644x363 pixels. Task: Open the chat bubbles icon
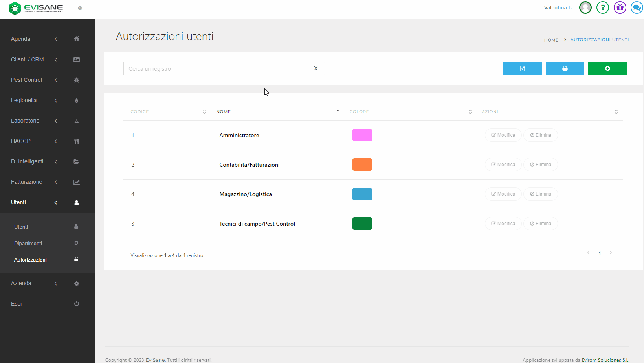point(636,7)
